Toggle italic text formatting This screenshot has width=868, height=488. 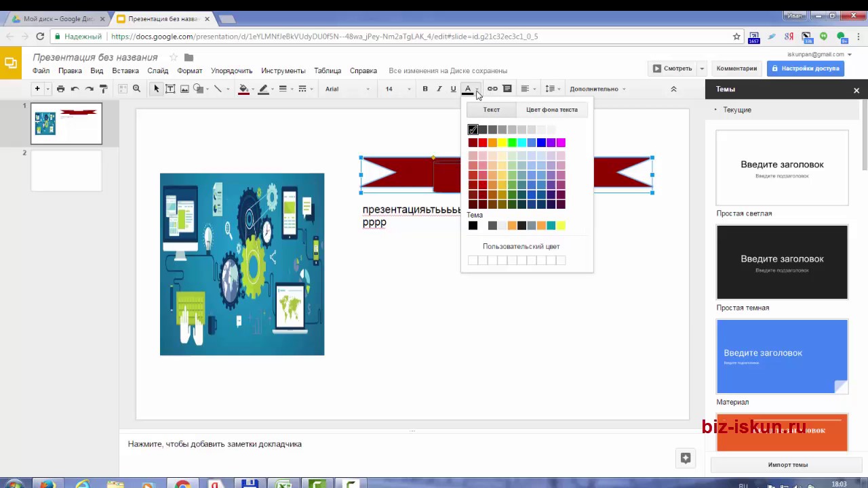pos(439,89)
